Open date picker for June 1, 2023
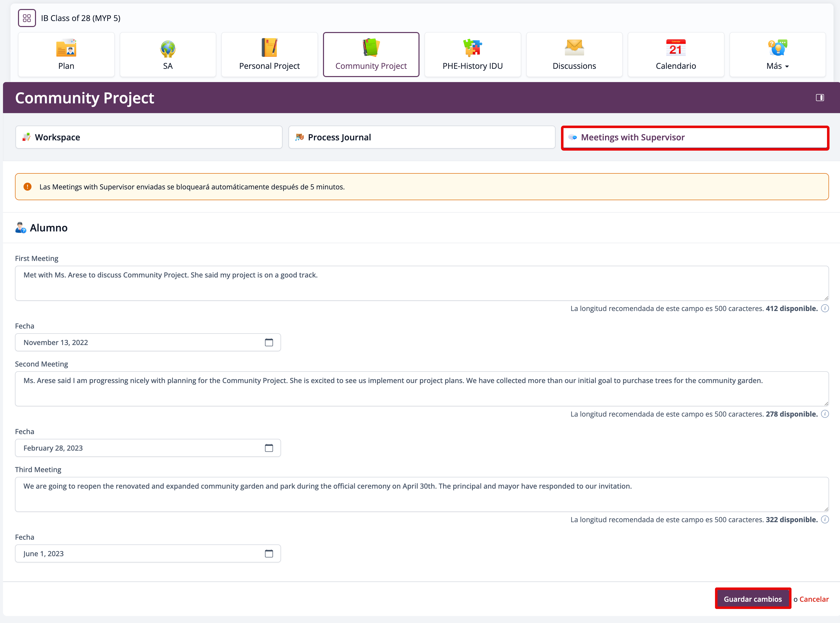 point(269,554)
